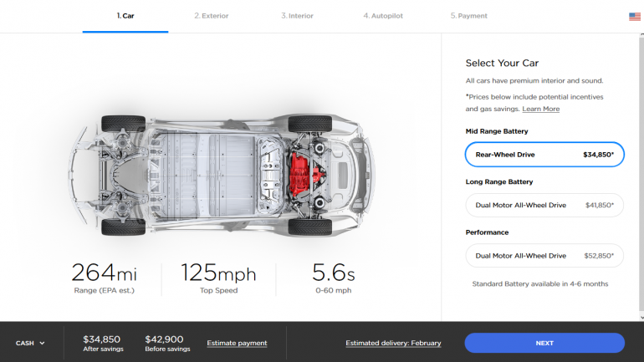Choose Long Range Dual Motor for $41,850
This screenshot has width=644, height=362.
coord(544,205)
